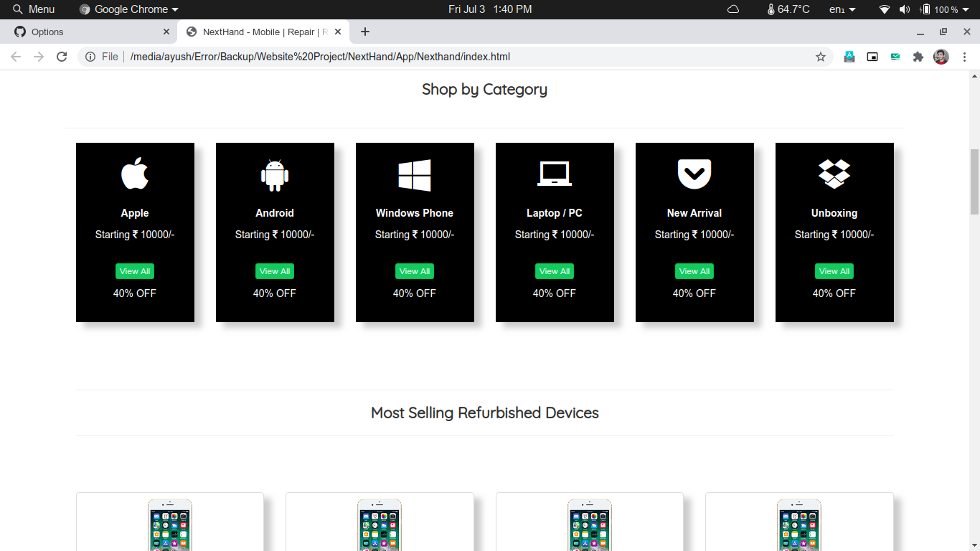Select the Android robot icon
The width and height of the screenshot is (980, 551).
pos(275,173)
